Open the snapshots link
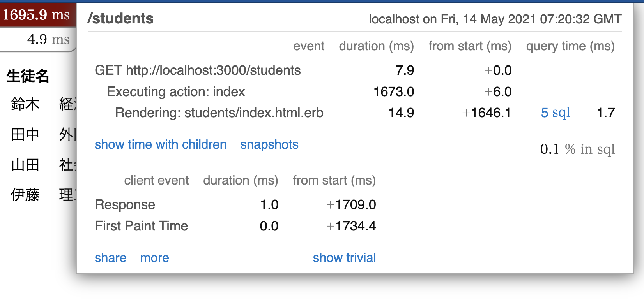Screen dimensions: 644x299 point(269,144)
